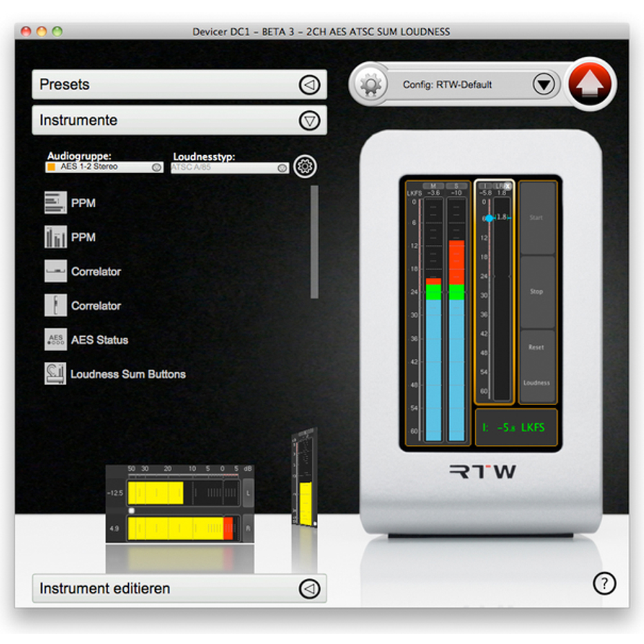This screenshot has width=644, height=644.
Task: Close the selected loudness instrument with its X
Action: click(507, 186)
